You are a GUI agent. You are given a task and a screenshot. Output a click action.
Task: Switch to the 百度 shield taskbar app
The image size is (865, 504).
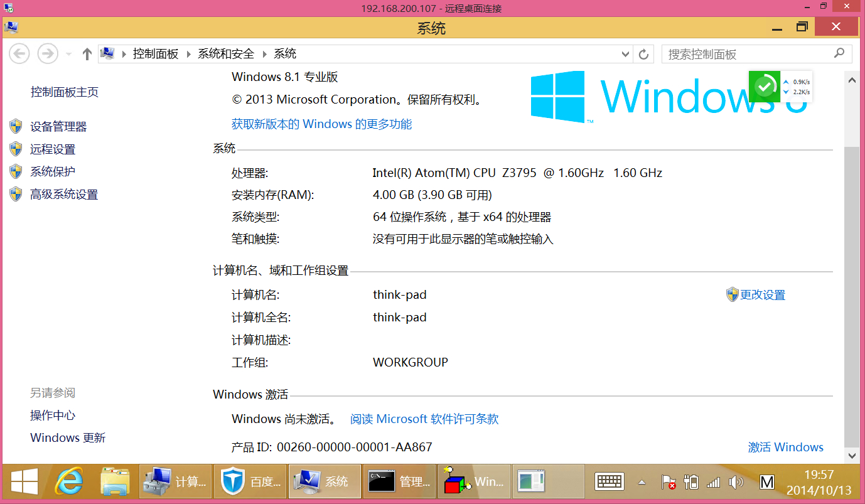point(250,482)
